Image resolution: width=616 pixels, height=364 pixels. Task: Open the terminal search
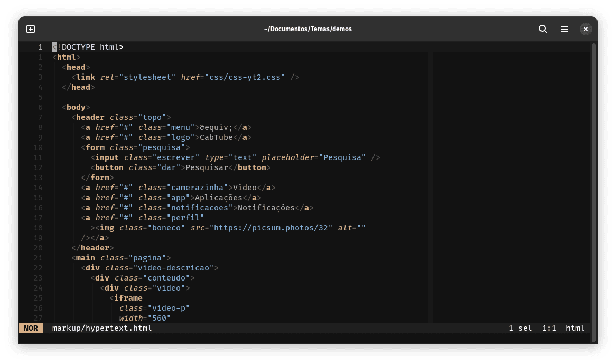tap(543, 29)
